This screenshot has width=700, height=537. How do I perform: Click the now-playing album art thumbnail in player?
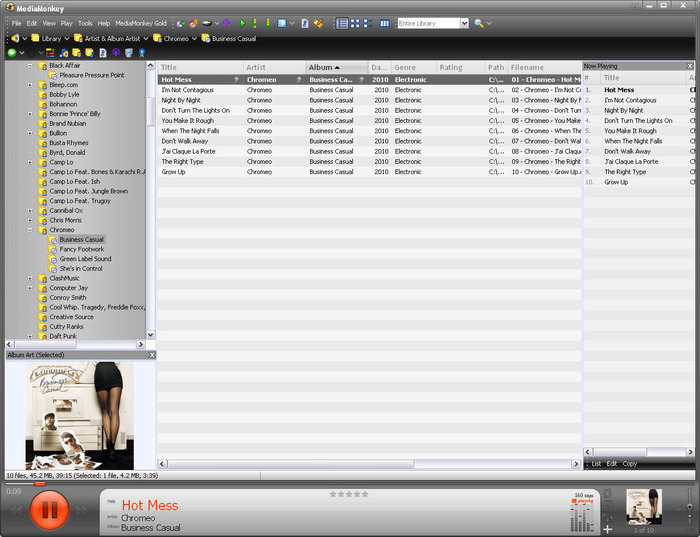643,506
